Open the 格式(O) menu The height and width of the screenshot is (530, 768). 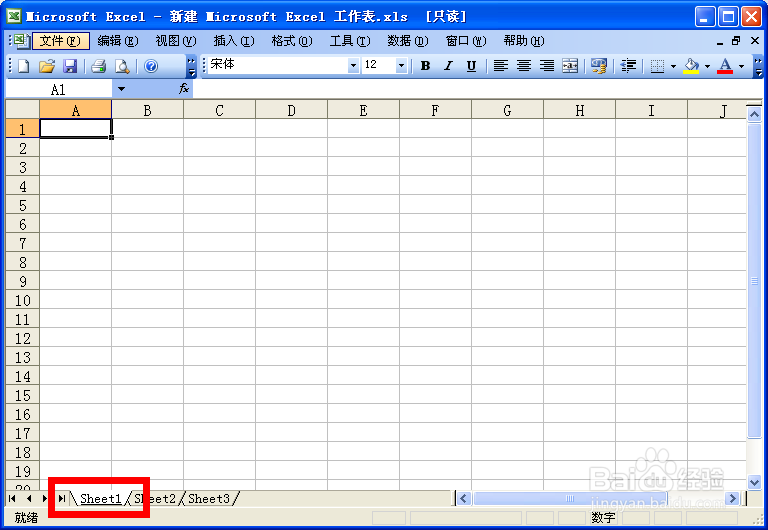pyautogui.click(x=292, y=41)
